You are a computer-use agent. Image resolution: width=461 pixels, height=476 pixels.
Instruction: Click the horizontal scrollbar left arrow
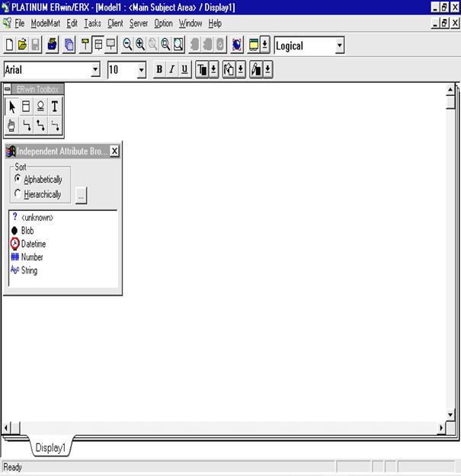point(6,428)
